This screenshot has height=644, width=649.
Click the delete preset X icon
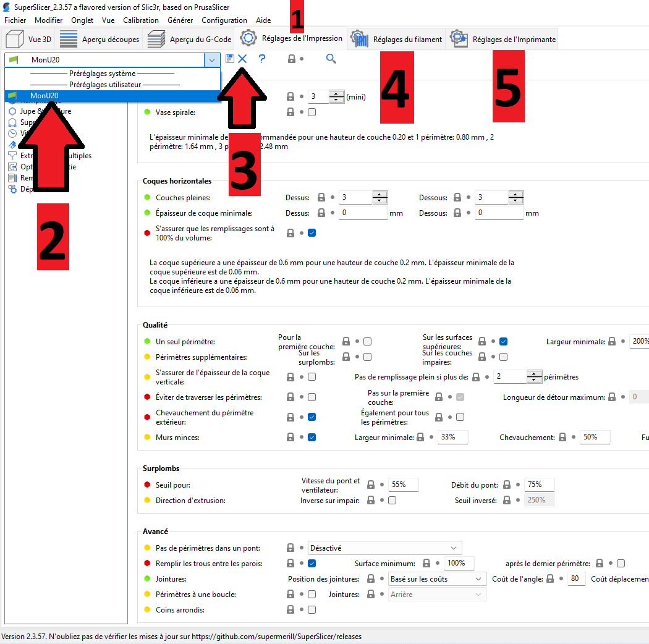242,59
